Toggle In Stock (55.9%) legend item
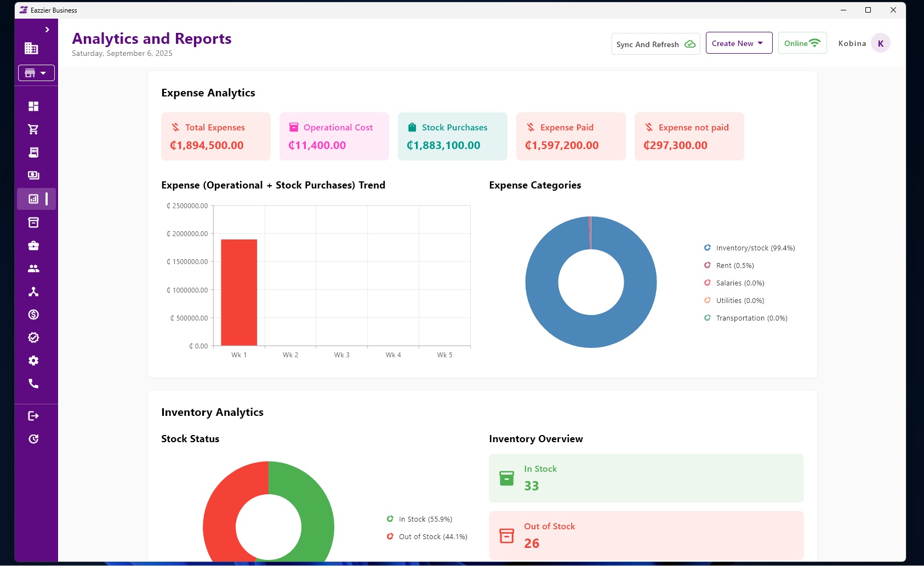The width and height of the screenshot is (924, 566). pyautogui.click(x=419, y=519)
